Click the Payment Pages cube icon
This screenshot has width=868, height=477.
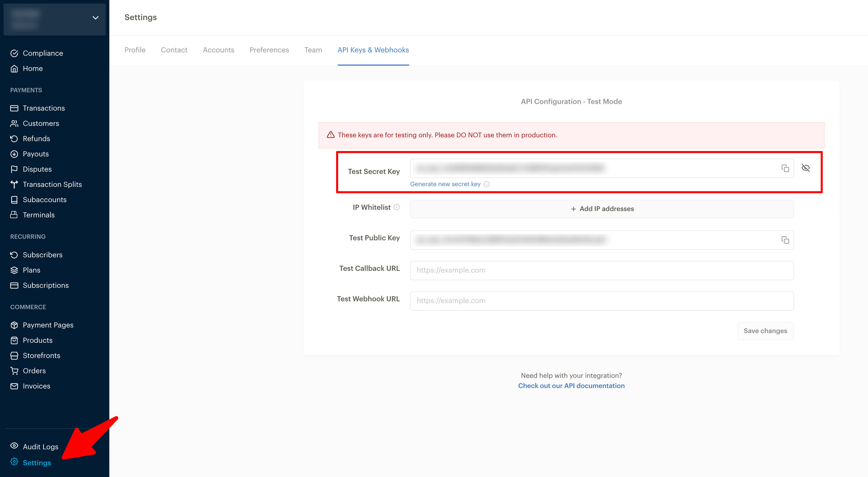coord(14,325)
